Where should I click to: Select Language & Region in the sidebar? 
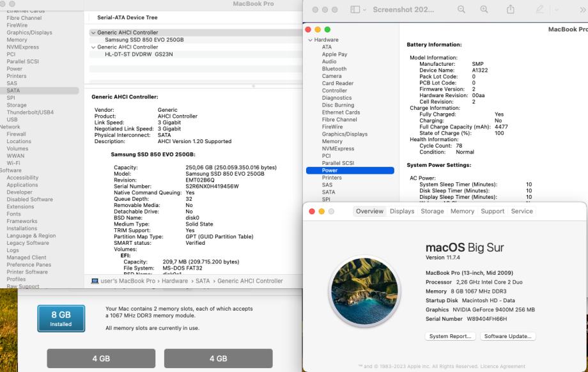pos(31,236)
